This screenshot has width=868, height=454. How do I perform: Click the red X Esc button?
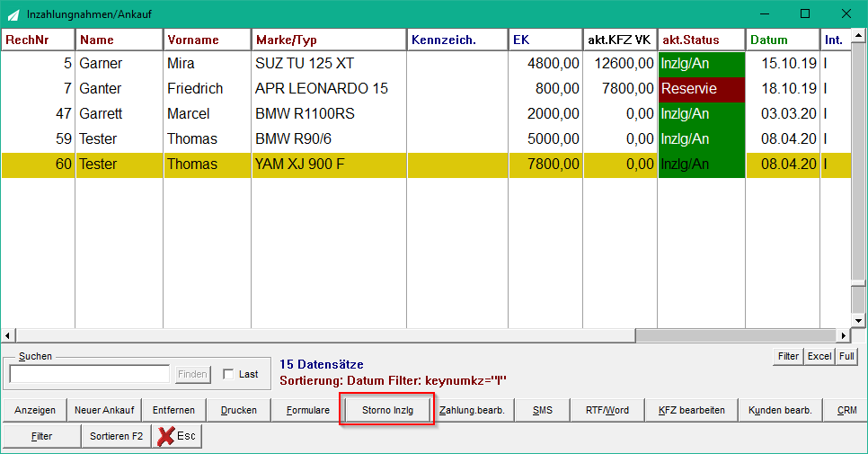click(x=177, y=436)
